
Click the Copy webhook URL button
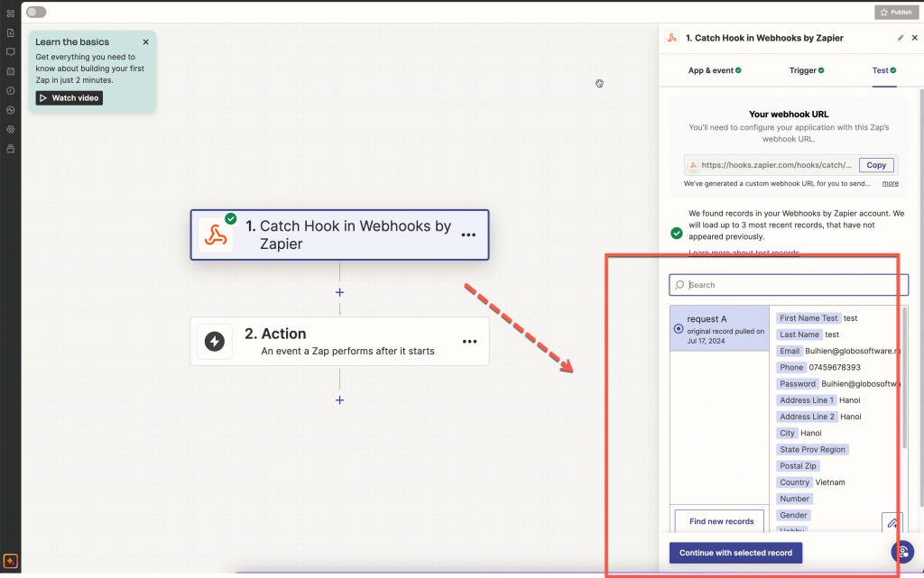[876, 165]
